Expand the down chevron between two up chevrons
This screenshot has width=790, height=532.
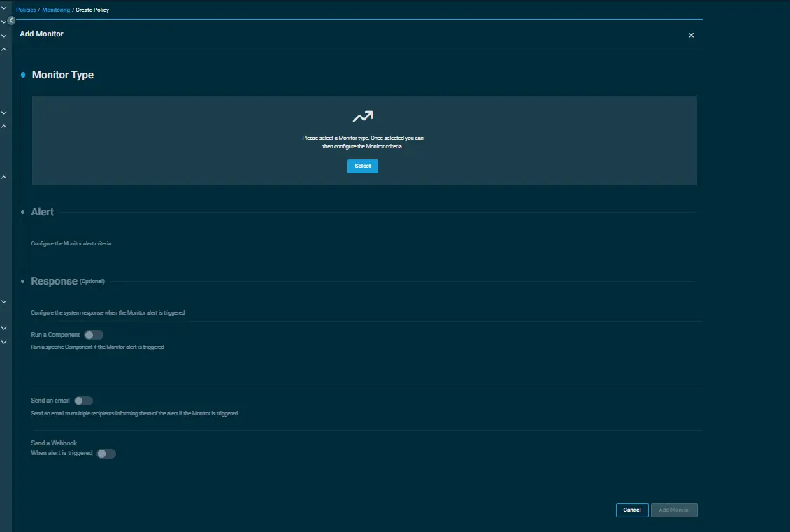tap(3, 113)
